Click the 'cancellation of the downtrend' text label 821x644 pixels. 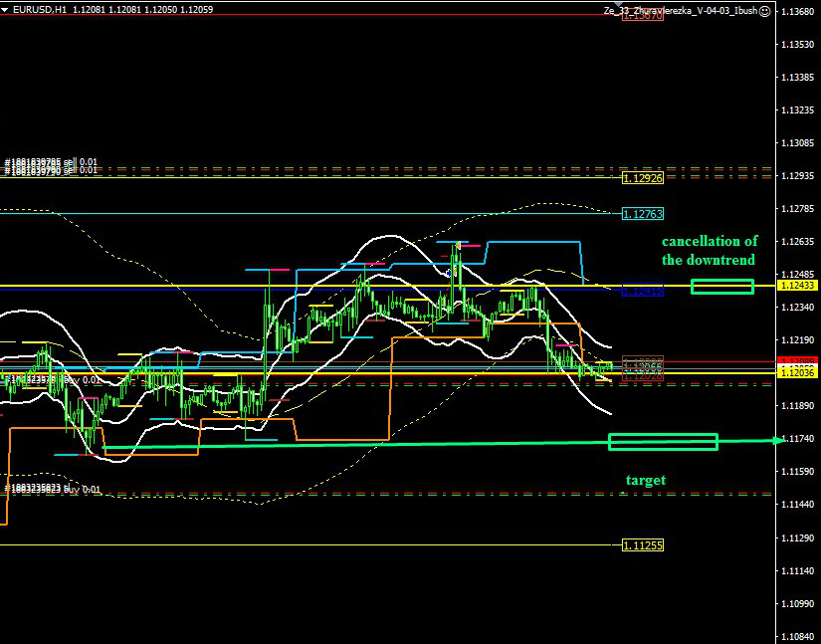[710, 251]
